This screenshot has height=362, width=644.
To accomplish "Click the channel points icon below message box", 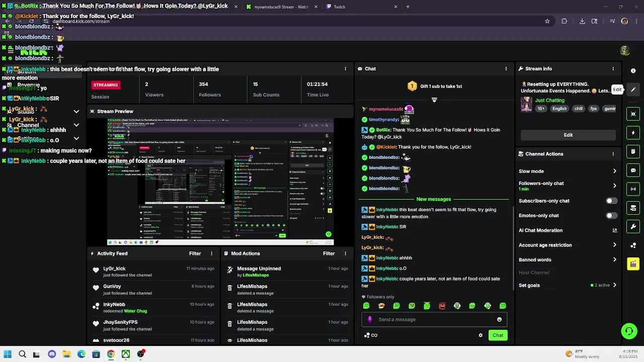I will click(367, 335).
